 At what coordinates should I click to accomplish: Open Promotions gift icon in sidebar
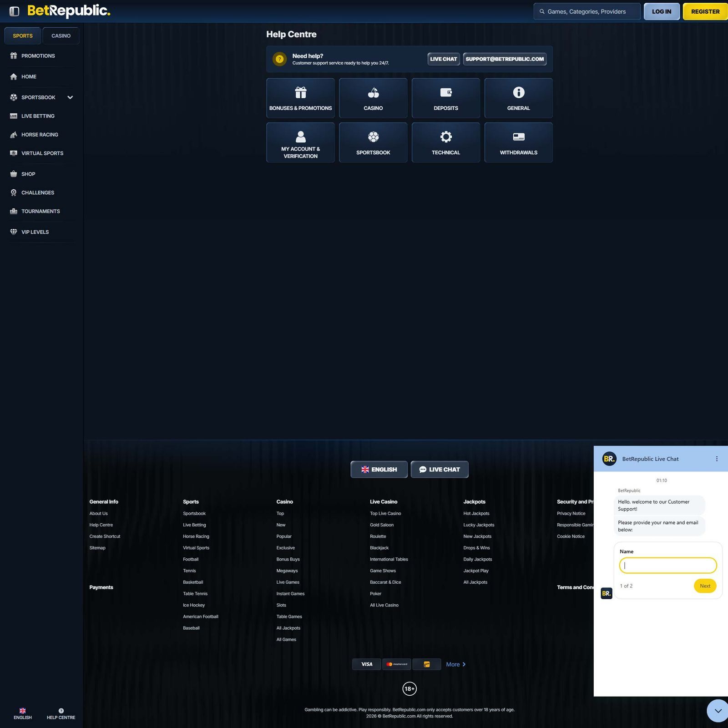(14, 56)
